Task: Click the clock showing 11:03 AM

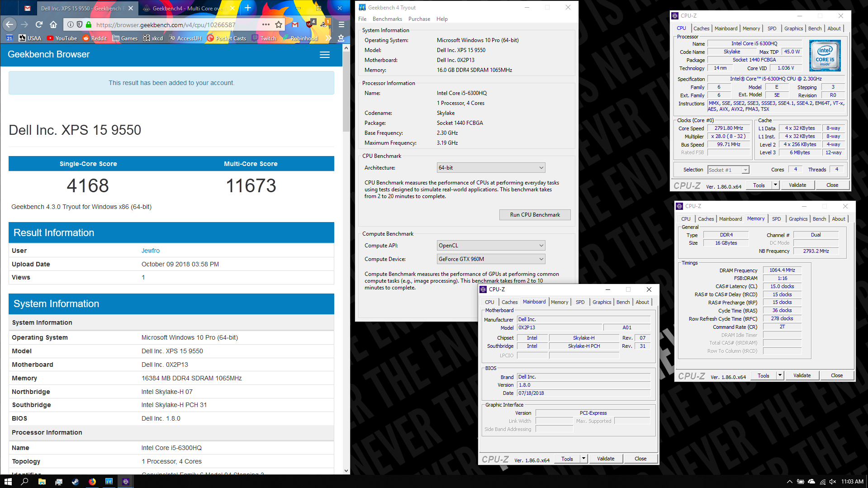Action: [x=852, y=482]
